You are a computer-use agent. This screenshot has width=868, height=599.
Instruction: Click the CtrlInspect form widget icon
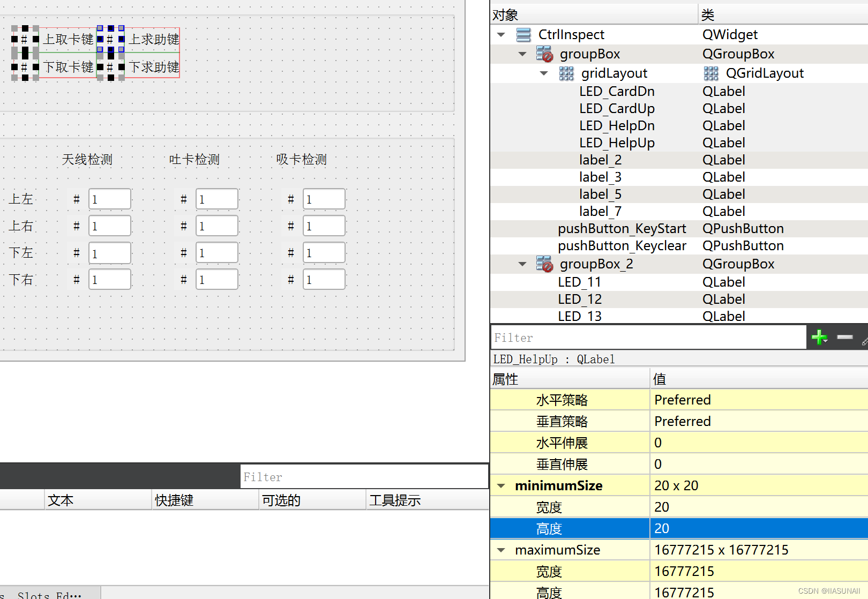(523, 35)
